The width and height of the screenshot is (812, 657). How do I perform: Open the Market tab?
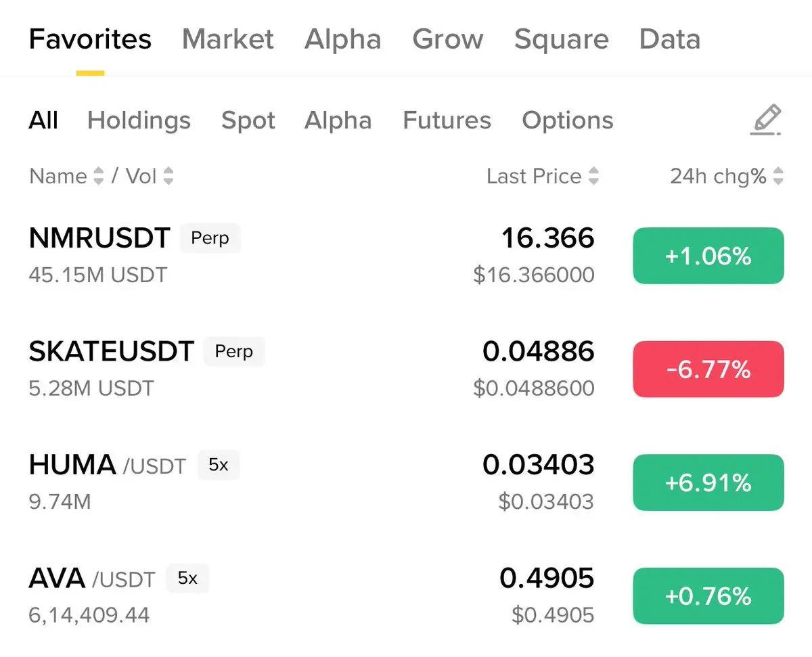point(227,39)
